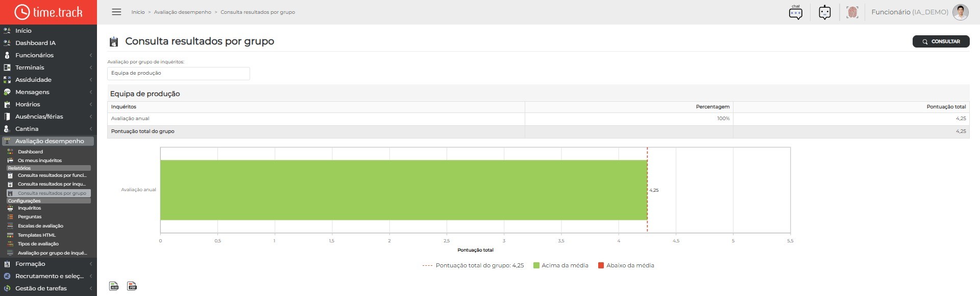Viewport: 980px width, 296px height.
Task: Expand the Cantina menu arrow
Action: [91, 129]
